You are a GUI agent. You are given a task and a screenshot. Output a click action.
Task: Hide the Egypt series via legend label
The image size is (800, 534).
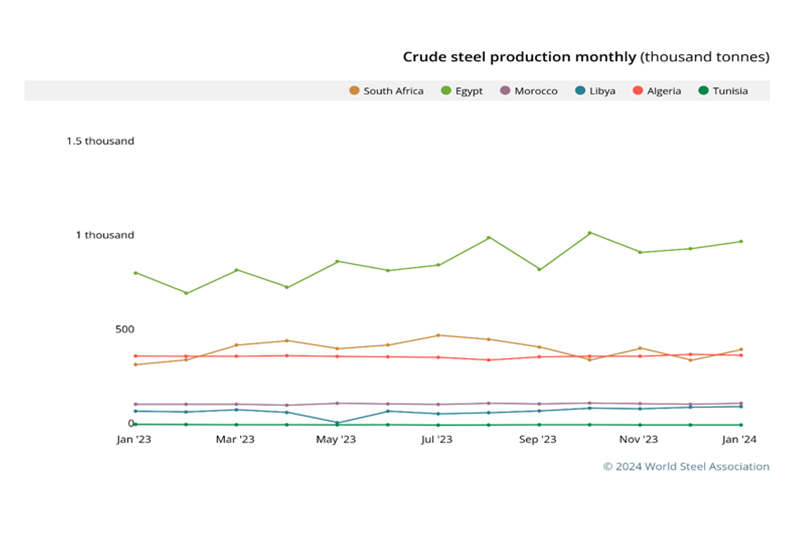468,91
